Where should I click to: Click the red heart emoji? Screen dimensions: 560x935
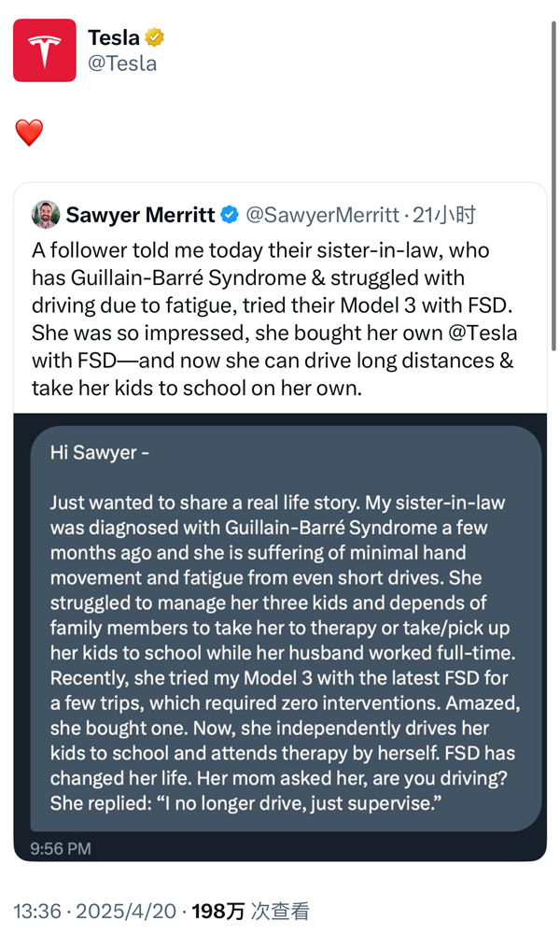tap(29, 133)
